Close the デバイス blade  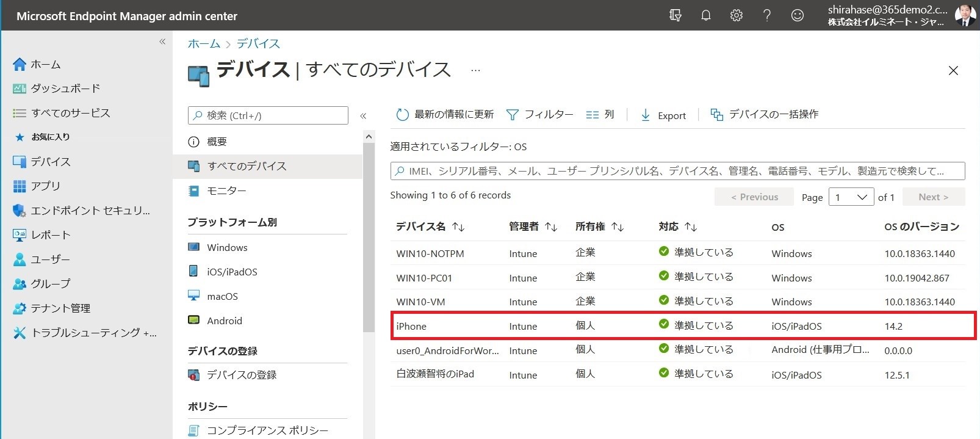click(x=953, y=71)
